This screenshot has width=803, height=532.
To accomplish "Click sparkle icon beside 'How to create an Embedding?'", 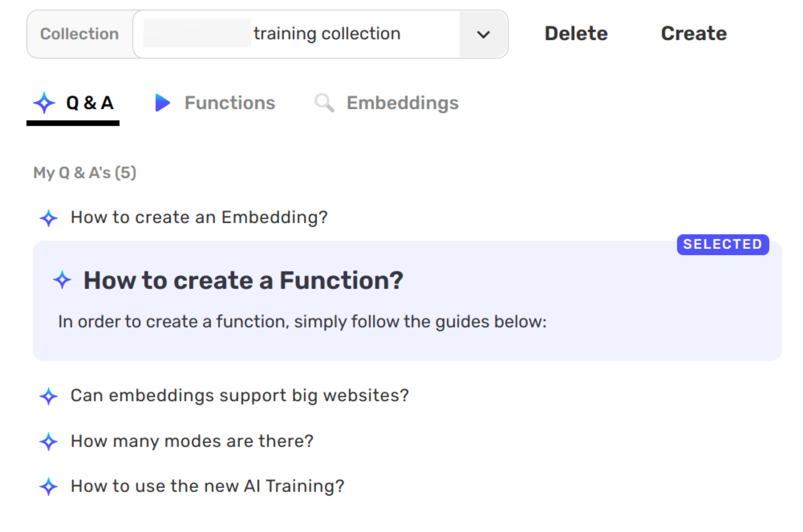I will (x=49, y=218).
